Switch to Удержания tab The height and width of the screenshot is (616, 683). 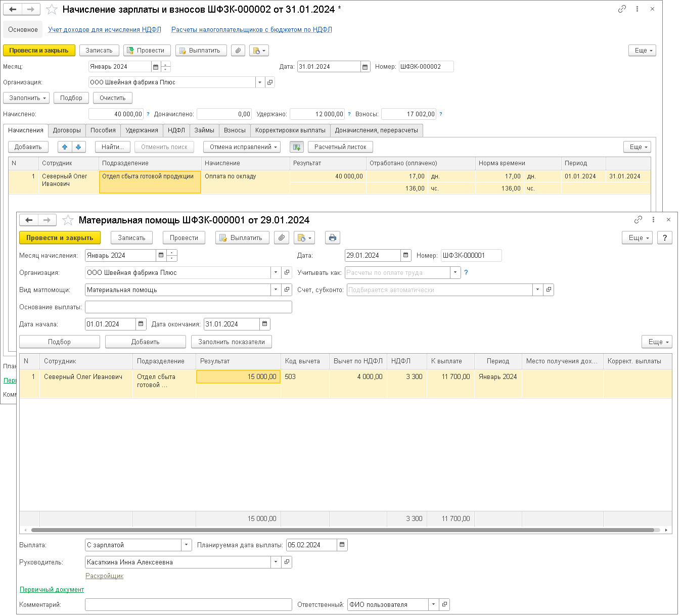tap(142, 130)
